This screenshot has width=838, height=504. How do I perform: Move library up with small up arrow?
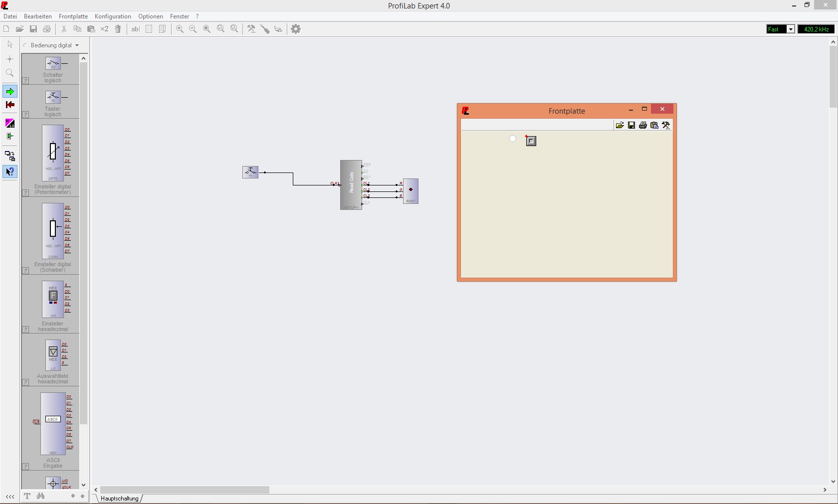(x=83, y=496)
